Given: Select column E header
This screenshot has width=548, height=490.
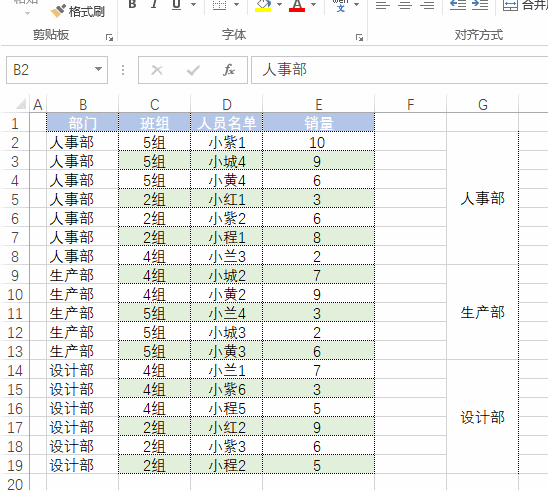Looking at the screenshot, I should pos(318,104).
